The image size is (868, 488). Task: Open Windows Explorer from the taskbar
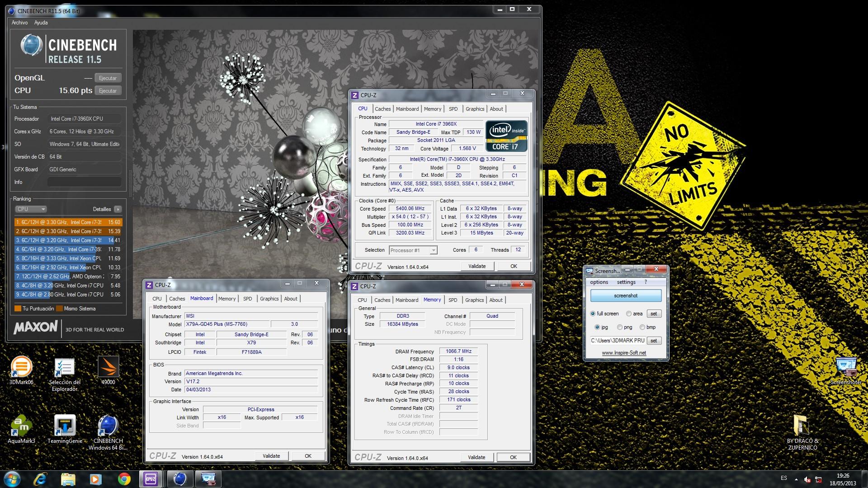click(x=68, y=479)
